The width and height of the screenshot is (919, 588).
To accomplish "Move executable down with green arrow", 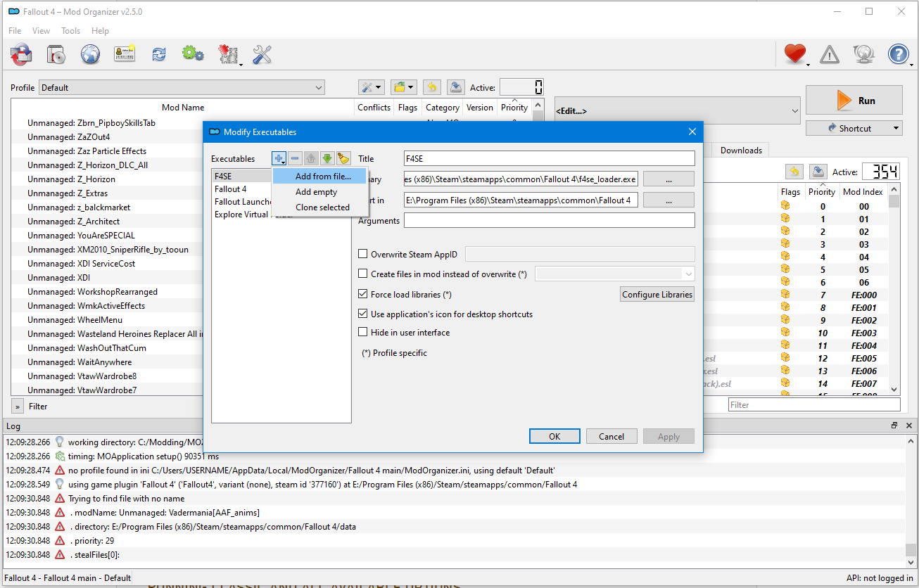I will [x=327, y=159].
